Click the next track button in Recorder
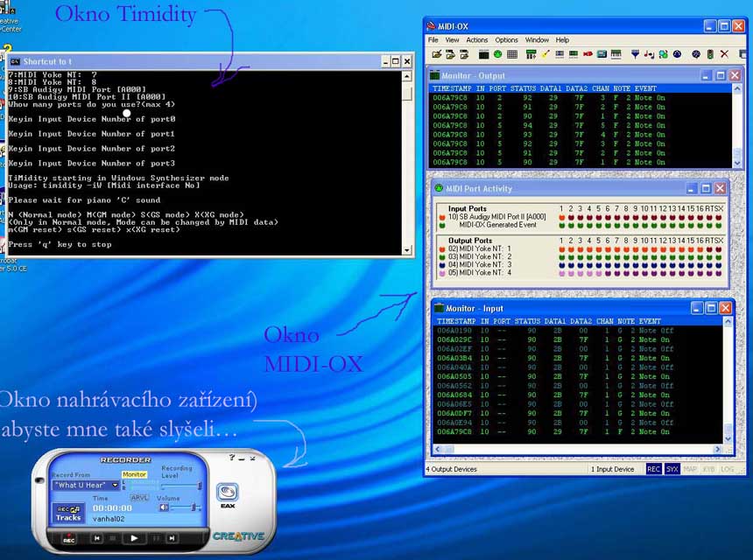 [172, 538]
